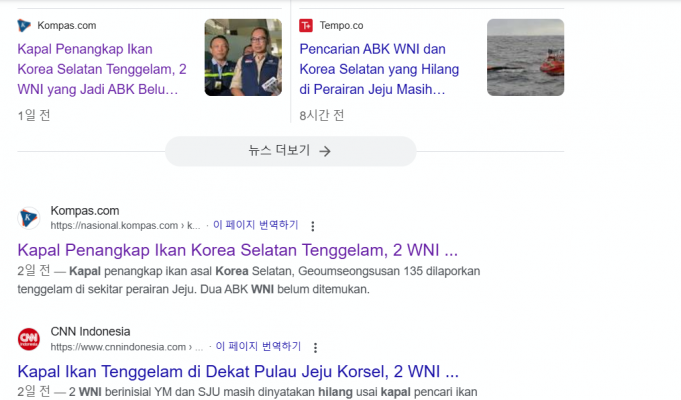Click the arrow icon in 뉴스 더보기
The height and width of the screenshot is (400, 681).
coord(324,151)
